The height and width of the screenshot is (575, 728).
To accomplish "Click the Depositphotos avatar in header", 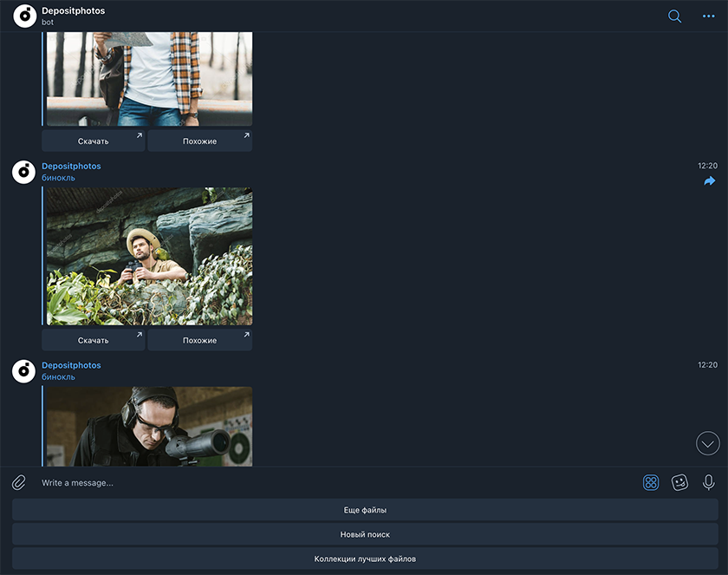I will click(24, 16).
